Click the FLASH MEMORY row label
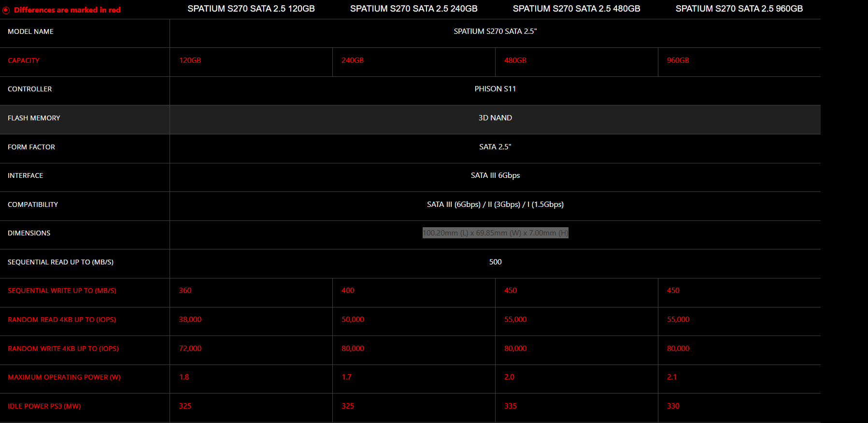868x423 pixels. pyautogui.click(x=34, y=118)
